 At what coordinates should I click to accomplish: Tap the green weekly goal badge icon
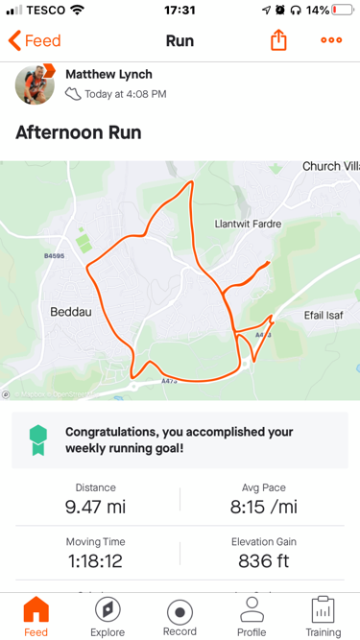[38, 440]
